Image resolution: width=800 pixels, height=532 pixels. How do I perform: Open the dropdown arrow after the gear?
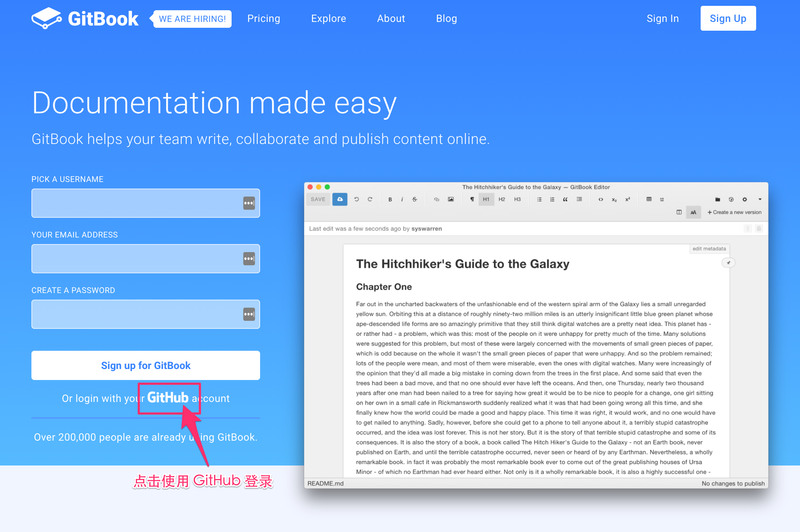[x=760, y=199]
